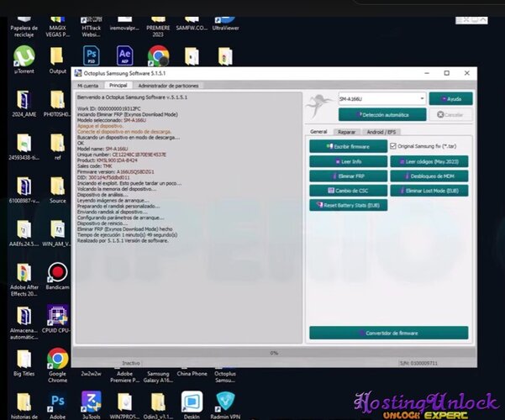Open the Mi cuenta tab
Image resolution: width=505 pixels, height=420 pixels.
(88, 86)
